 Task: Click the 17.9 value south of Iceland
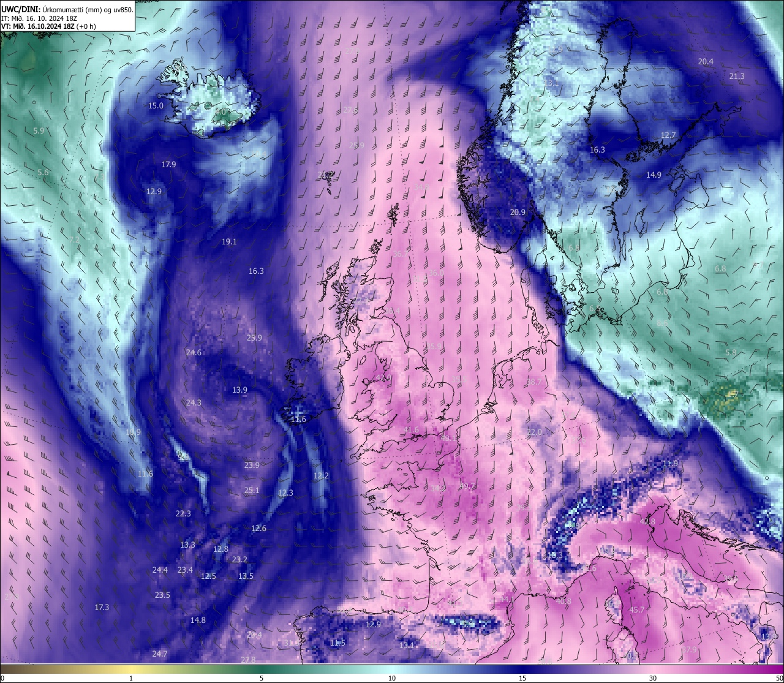[168, 164]
